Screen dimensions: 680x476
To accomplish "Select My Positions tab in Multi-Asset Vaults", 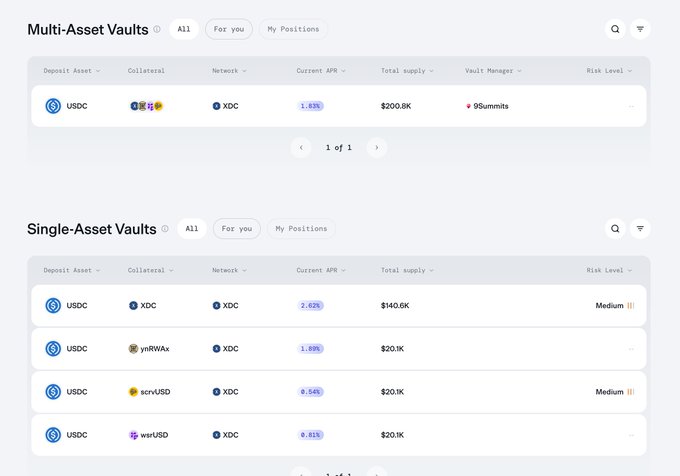I will tap(293, 29).
